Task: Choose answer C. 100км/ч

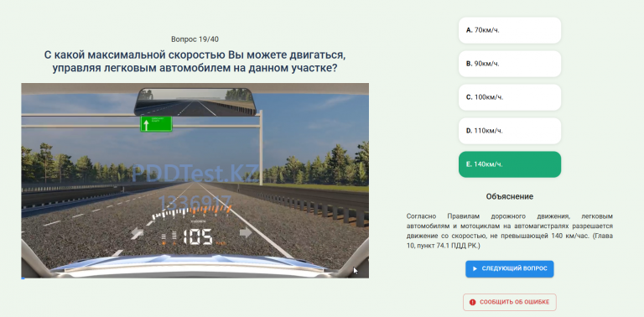Action: (x=509, y=97)
